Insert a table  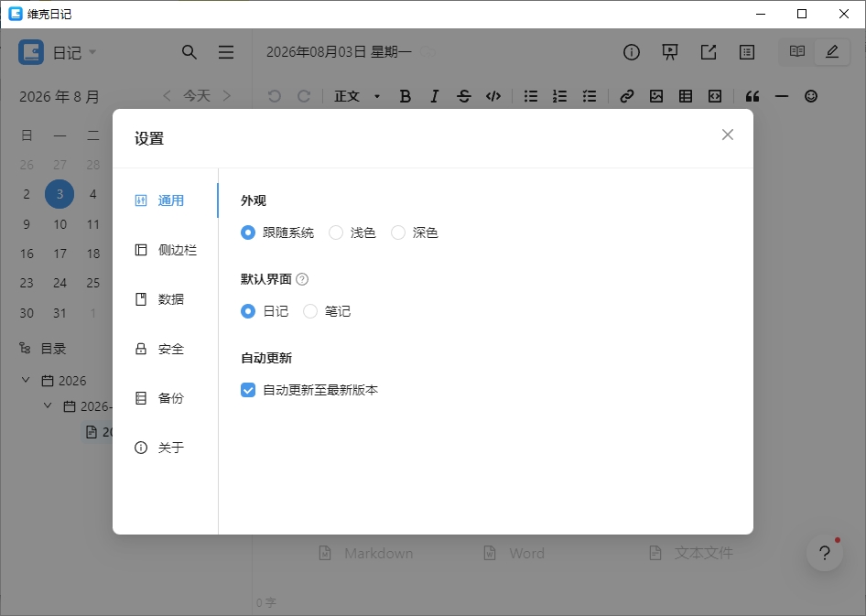[x=686, y=97]
